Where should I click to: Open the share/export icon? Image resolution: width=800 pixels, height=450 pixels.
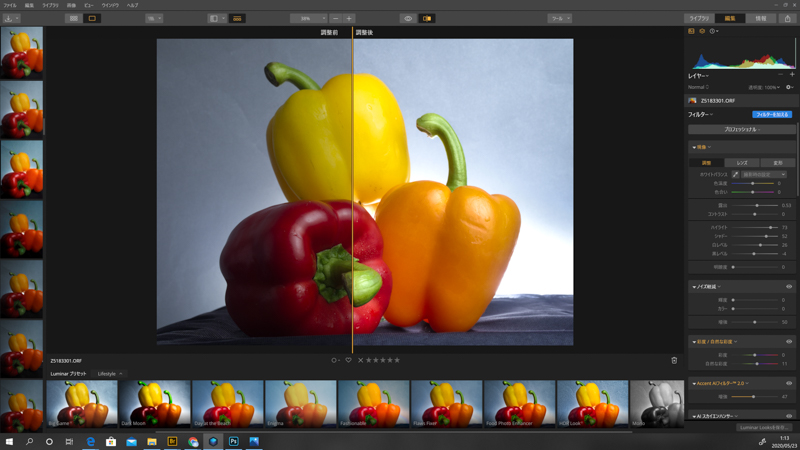(787, 18)
